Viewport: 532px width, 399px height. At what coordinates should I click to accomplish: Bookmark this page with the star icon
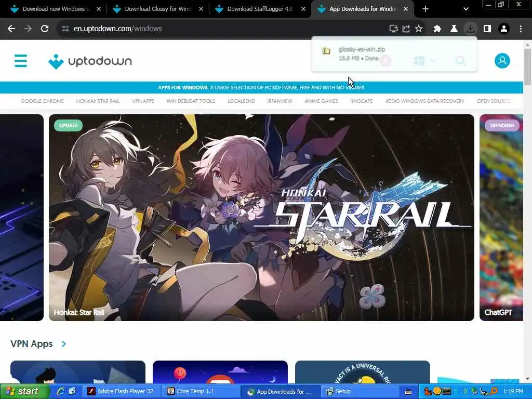(x=419, y=29)
